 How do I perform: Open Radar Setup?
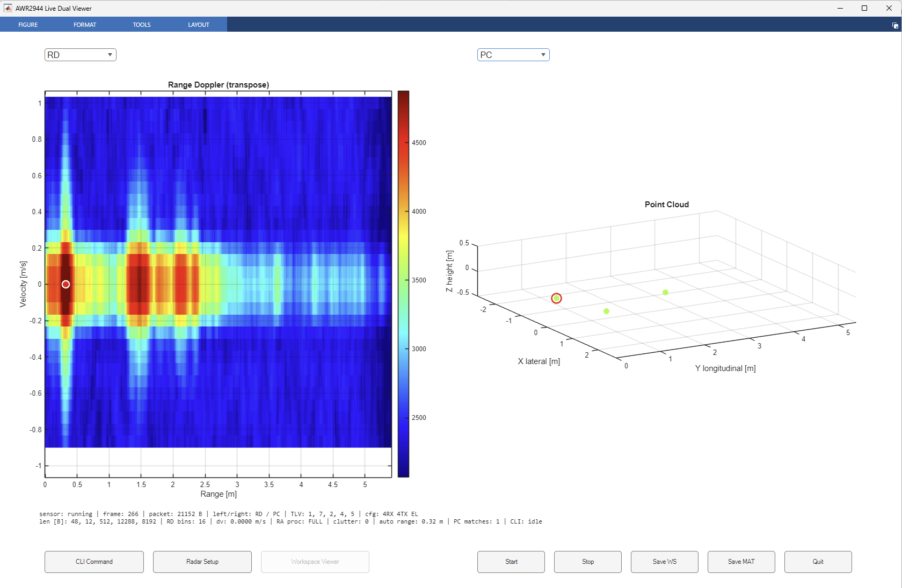pos(202,562)
